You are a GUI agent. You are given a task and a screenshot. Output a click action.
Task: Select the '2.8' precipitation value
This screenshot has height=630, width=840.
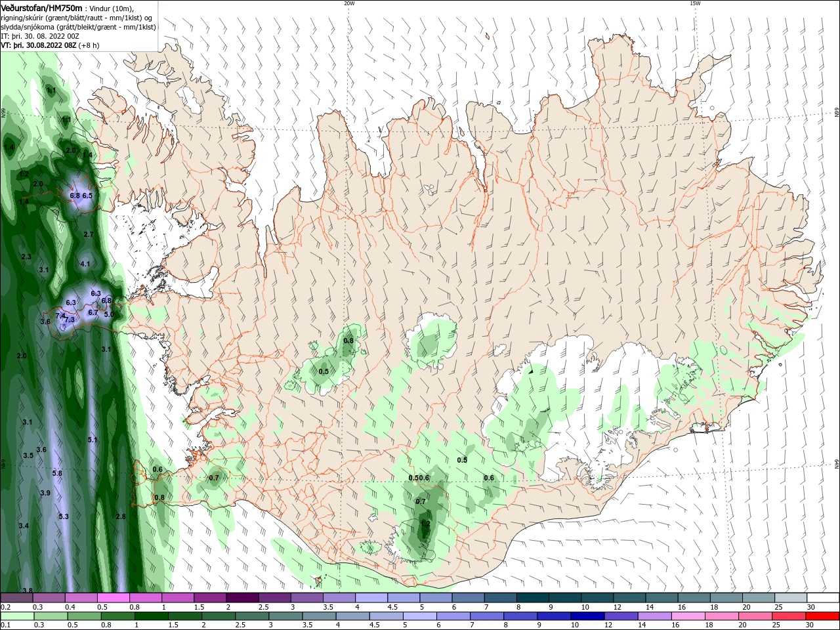click(120, 517)
